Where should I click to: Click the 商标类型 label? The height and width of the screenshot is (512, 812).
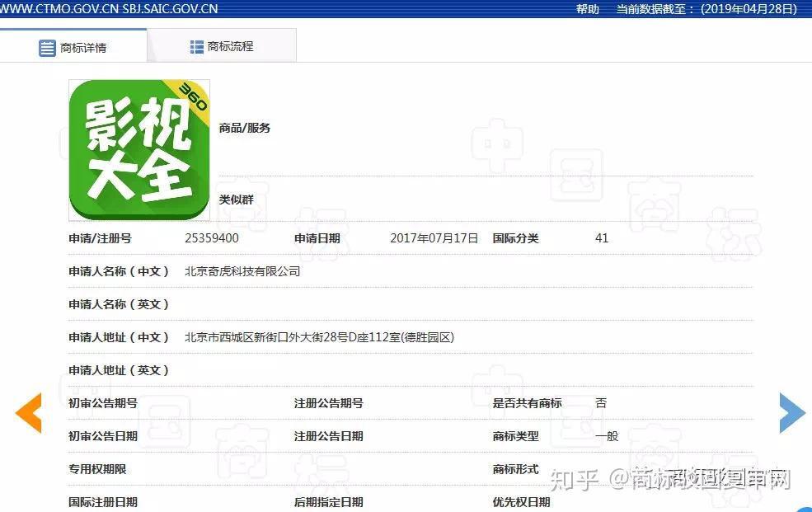point(516,436)
